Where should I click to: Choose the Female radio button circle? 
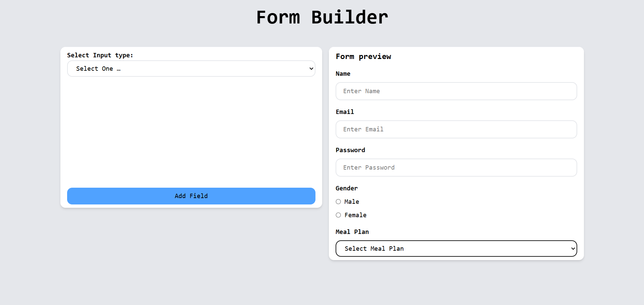coord(338,215)
